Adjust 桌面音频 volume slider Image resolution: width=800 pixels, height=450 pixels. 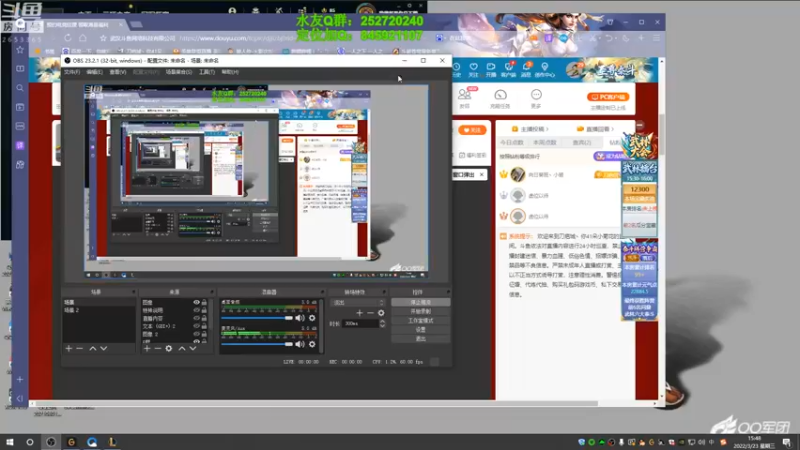pyautogui.click(x=257, y=318)
